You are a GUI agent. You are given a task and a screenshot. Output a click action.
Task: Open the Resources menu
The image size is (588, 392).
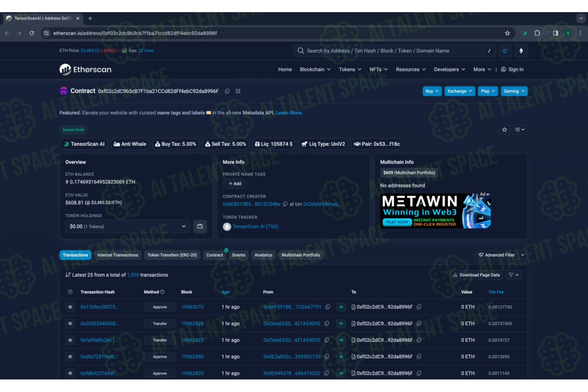(x=410, y=69)
